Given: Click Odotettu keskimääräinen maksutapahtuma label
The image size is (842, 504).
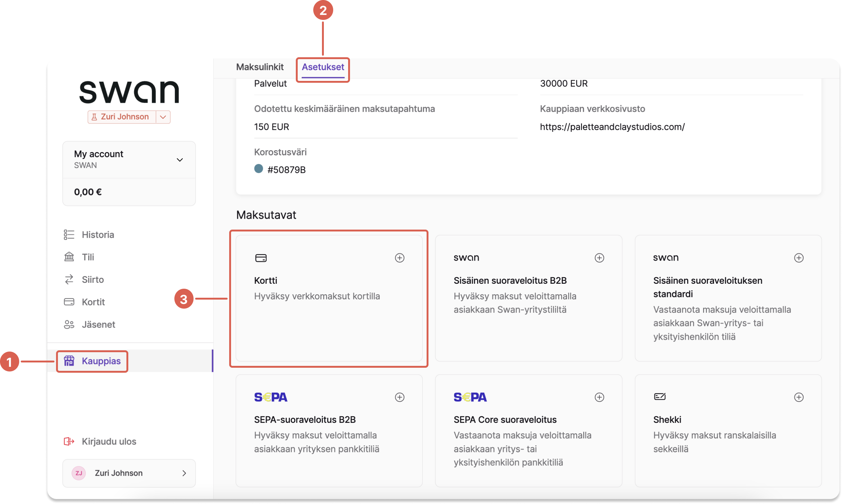Looking at the screenshot, I should [344, 109].
